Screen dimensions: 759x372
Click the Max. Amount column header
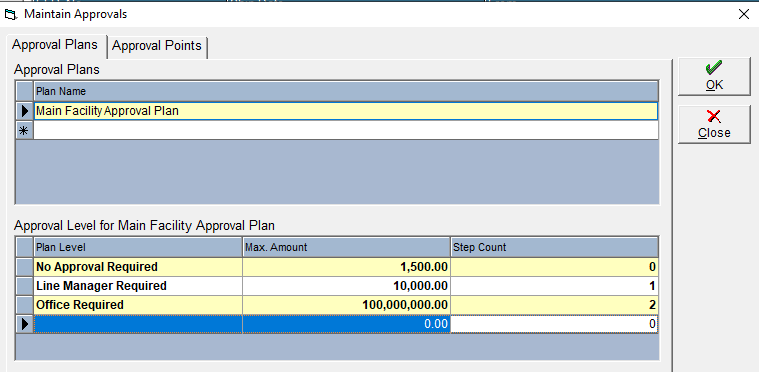pyautogui.click(x=346, y=247)
